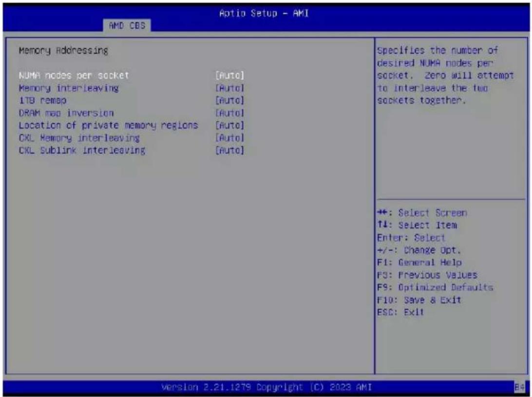Click the NUMA help description text

(445, 76)
